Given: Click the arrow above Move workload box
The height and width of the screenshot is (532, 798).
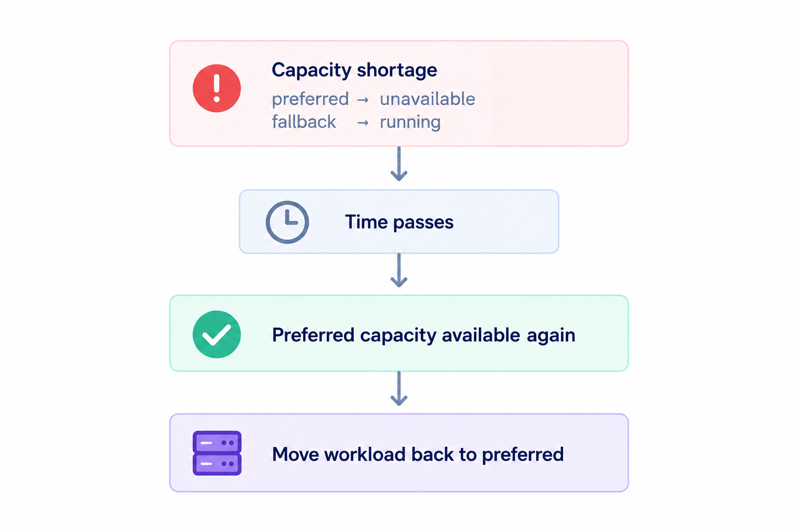Looking at the screenshot, I should [x=399, y=388].
